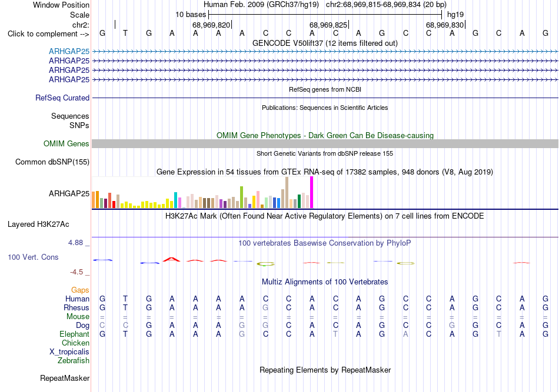Select the Mouse species row label
The image size is (559, 392).
(x=78, y=317)
